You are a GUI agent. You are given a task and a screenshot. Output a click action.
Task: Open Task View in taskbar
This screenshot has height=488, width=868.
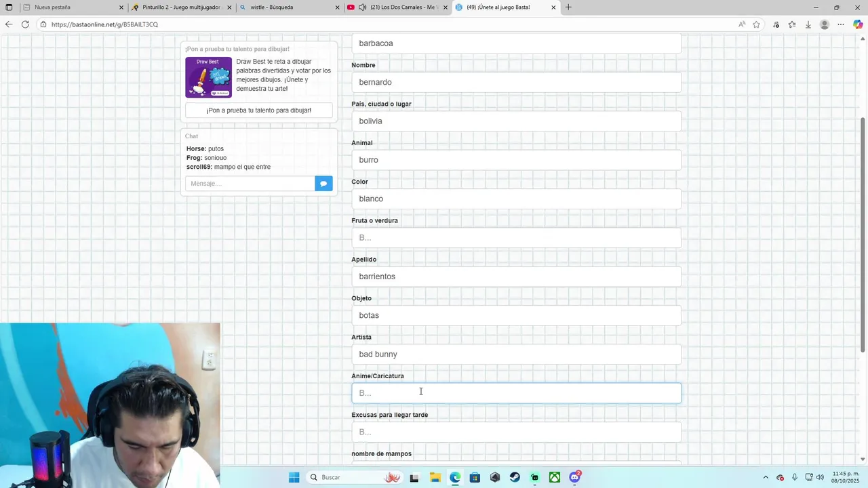click(414, 477)
